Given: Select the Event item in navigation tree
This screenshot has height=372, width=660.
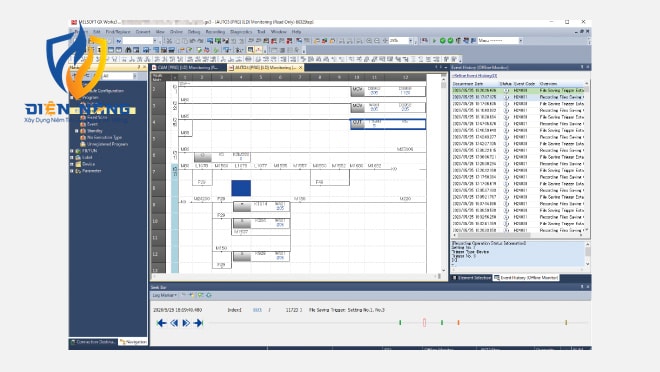Looking at the screenshot, I should [x=92, y=124].
